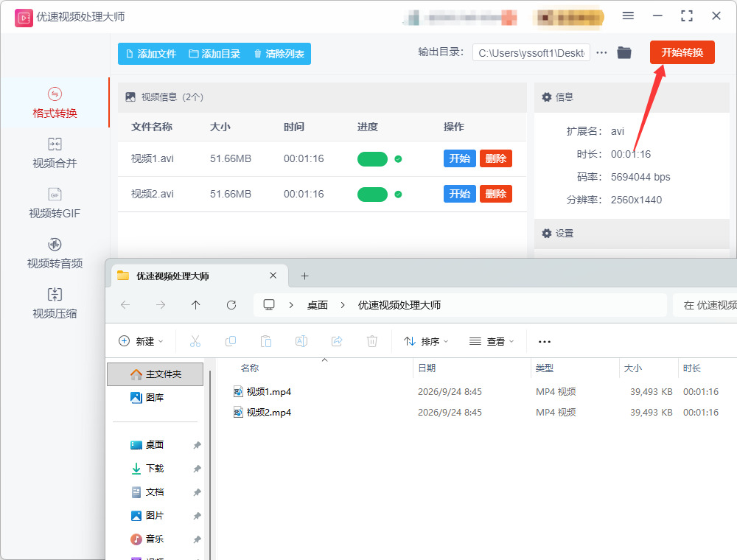Viewport: 737px width, 560px height.
Task: Expand the 新建 dropdown in explorer
Action: [141, 341]
